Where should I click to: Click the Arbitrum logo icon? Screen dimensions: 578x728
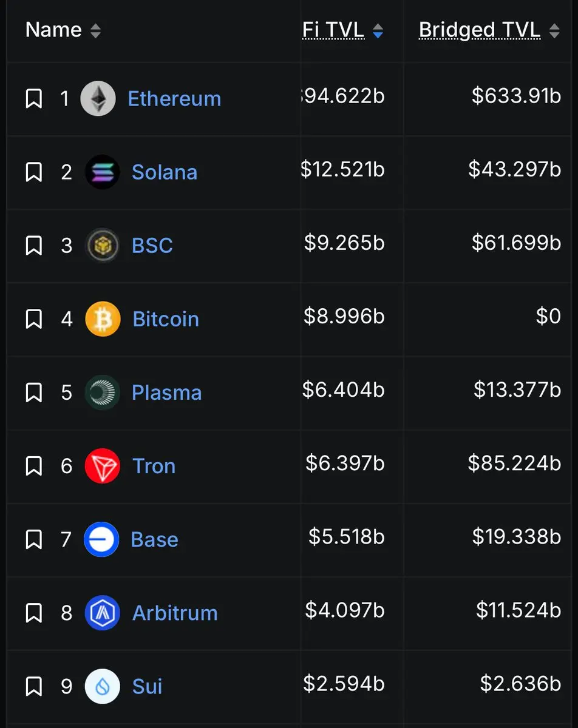(x=102, y=613)
